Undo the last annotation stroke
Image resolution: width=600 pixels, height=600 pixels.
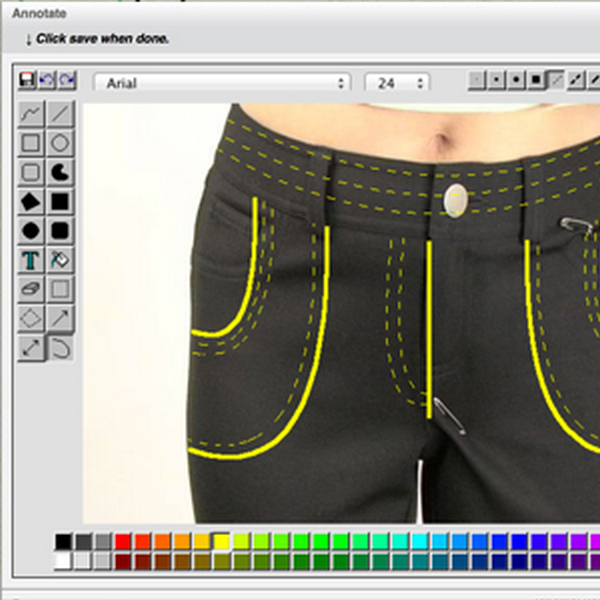(47, 80)
